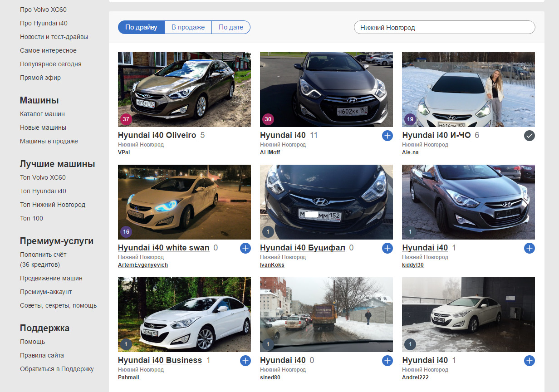This screenshot has width=559, height=392.
Task: Open Hyundai i40 Буцифал photo
Action: [326, 202]
